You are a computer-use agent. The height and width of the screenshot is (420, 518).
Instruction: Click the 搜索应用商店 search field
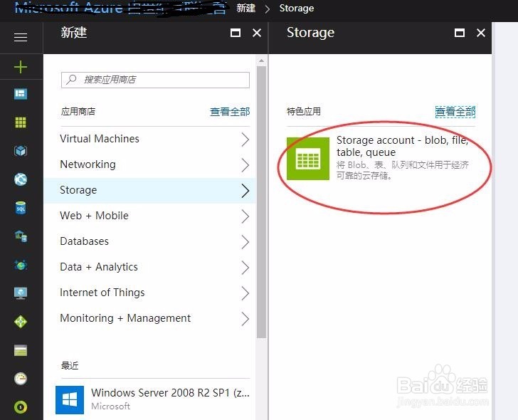(155, 80)
